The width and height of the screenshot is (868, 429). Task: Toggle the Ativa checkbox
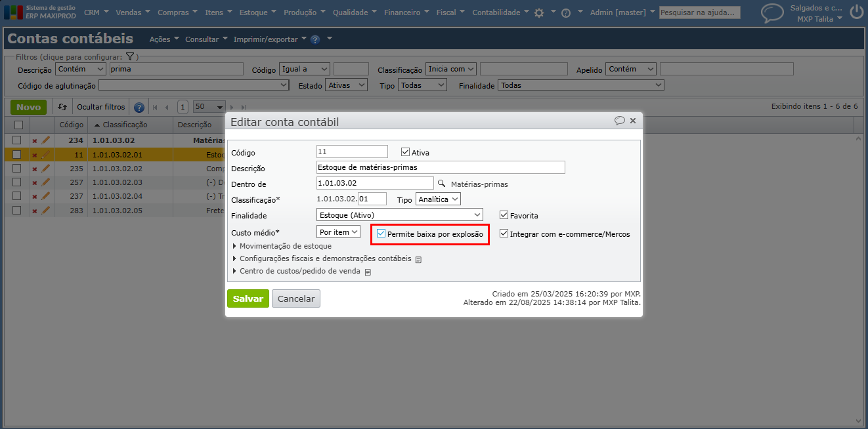click(x=405, y=152)
